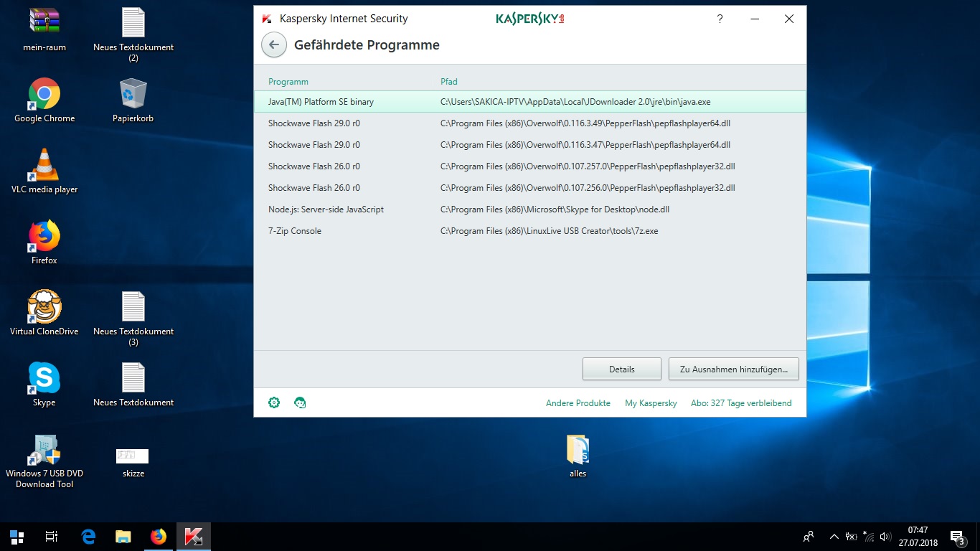Image resolution: width=980 pixels, height=551 pixels.
Task: Select the 7-Zip Console row
Action: point(530,231)
